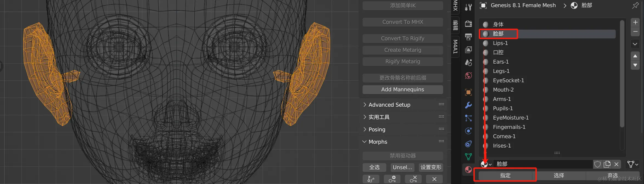Viewport: 644px width, 184px height.
Task: Click the 设置变形 button
Action: (x=431, y=167)
